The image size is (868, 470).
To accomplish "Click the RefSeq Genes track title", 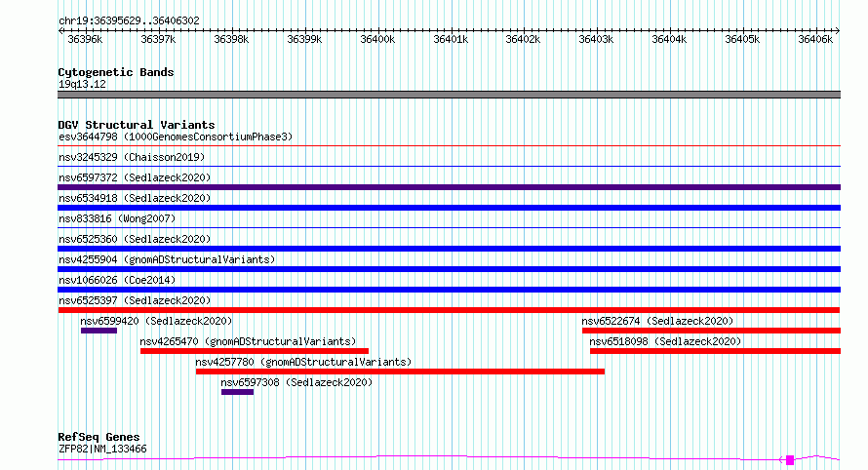I will [99, 438].
